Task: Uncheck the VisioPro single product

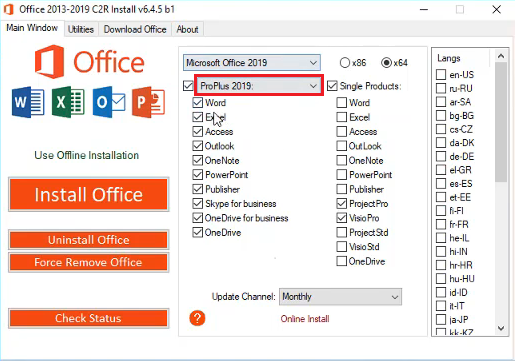Action: pyautogui.click(x=341, y=218)
